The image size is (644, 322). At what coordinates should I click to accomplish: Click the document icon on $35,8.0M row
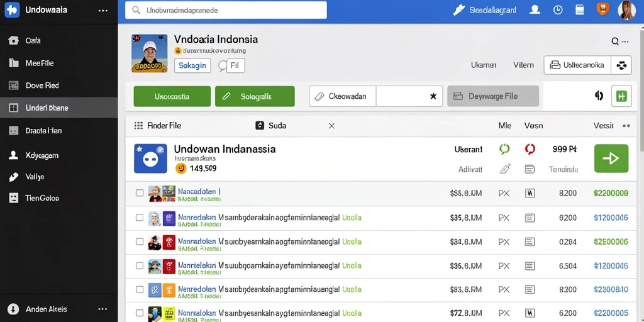point(530,218)
